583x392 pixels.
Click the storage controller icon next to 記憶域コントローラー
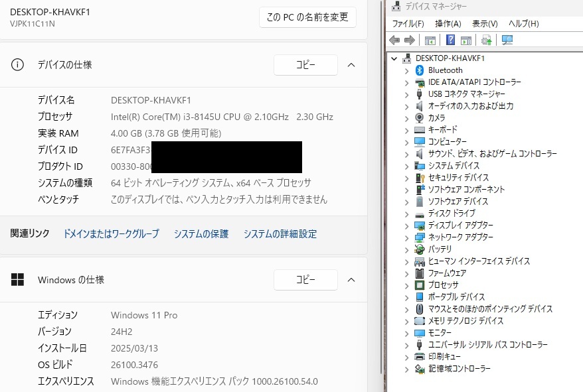(420, 369)
